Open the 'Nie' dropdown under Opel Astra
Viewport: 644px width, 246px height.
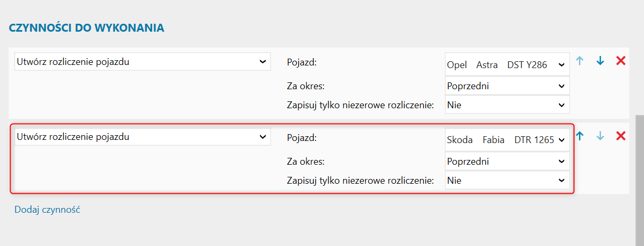(x=507, y=105)
